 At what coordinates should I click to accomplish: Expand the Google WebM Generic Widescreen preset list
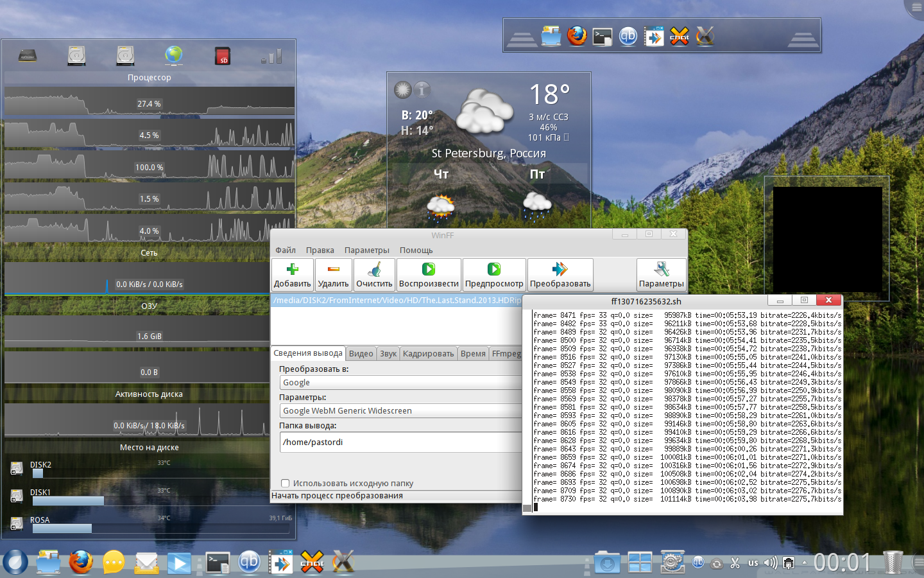coord(401,411)
